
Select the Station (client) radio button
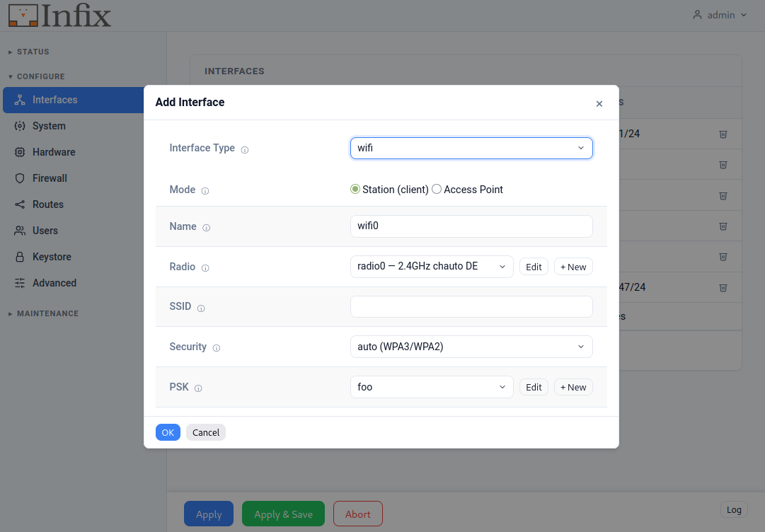[x=355, y=189]
